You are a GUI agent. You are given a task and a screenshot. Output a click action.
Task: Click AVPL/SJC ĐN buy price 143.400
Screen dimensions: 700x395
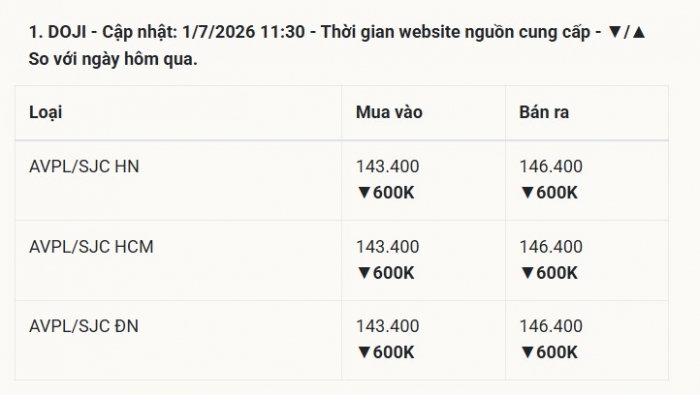(x=388, y=326)
